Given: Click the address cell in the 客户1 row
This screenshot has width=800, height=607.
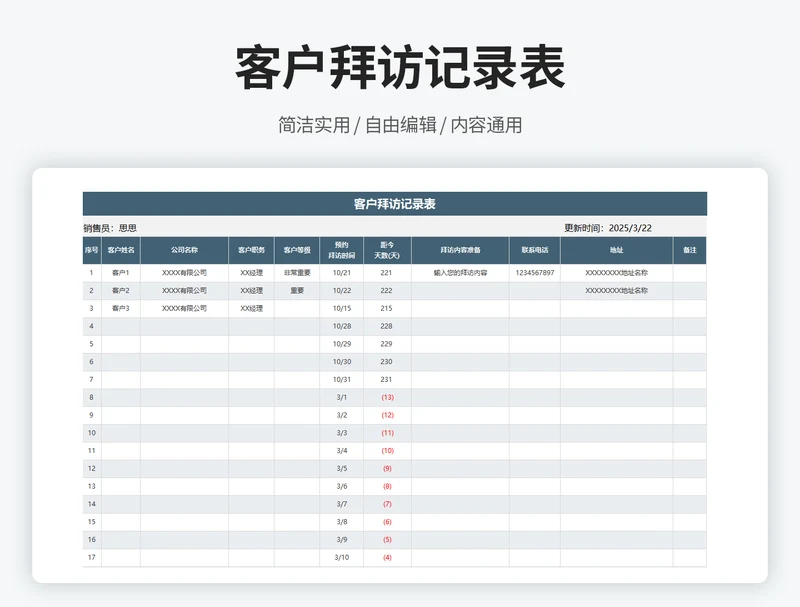Looking at the screenshot, I should click(x=616, y=273).
